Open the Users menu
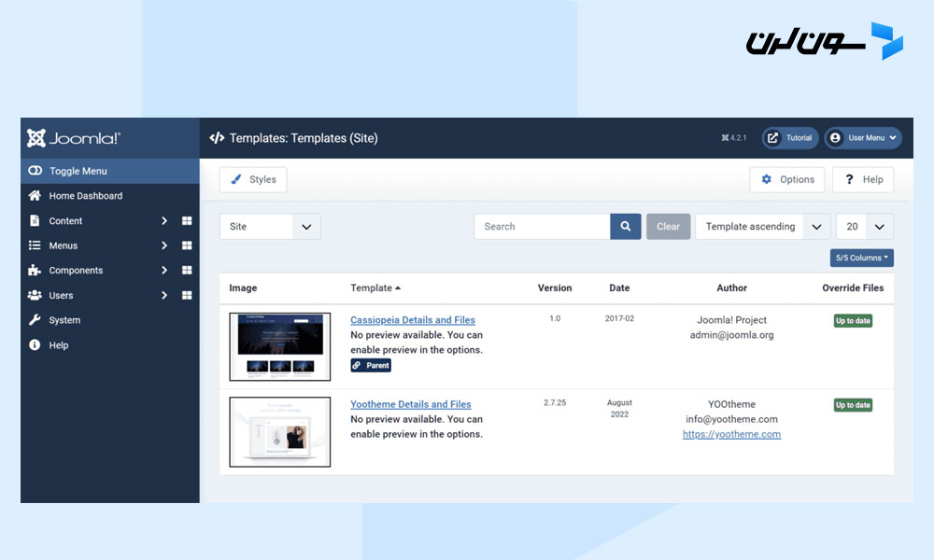 tap(61, 295)
